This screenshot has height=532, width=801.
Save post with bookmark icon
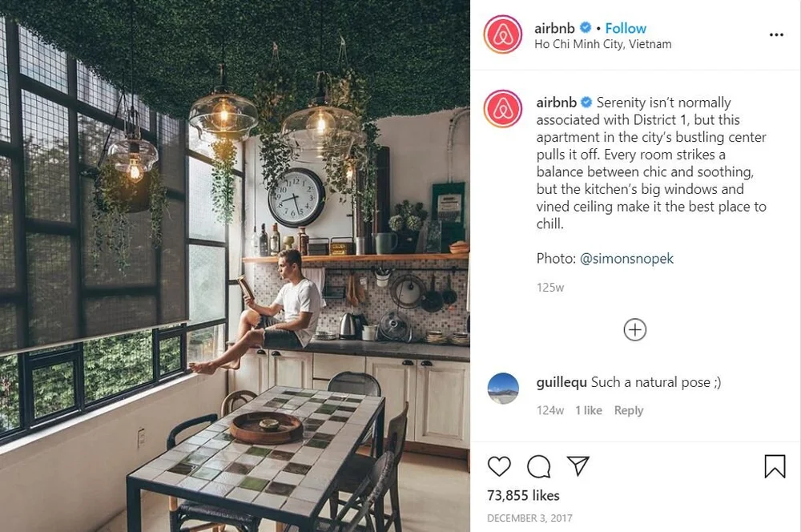coord(775,466)
